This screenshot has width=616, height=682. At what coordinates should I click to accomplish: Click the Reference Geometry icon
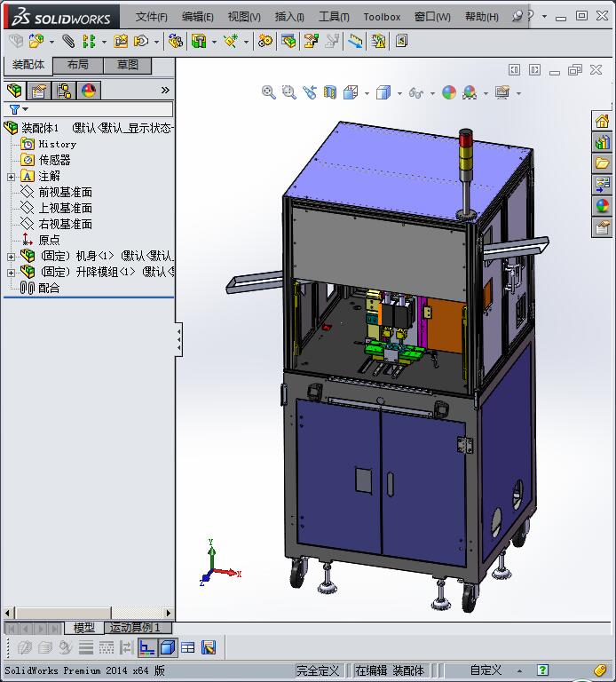point(231,42)
